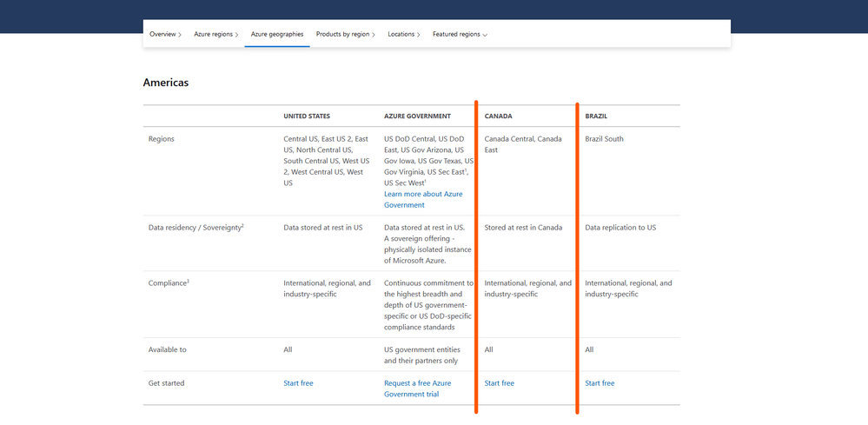Click the Canada compliance cell
The width and height of the screenshot is (868, 425).
[528, 289]
